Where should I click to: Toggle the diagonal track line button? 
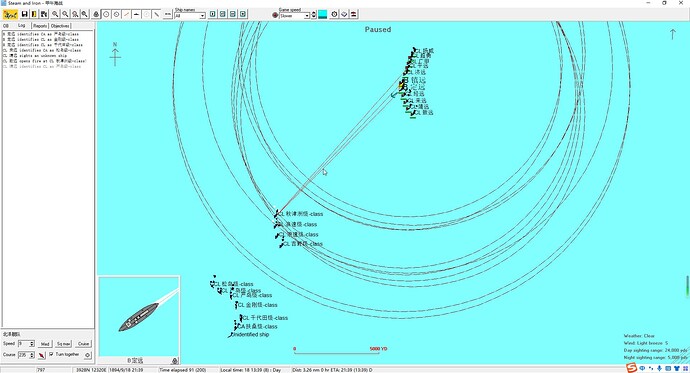156,15
